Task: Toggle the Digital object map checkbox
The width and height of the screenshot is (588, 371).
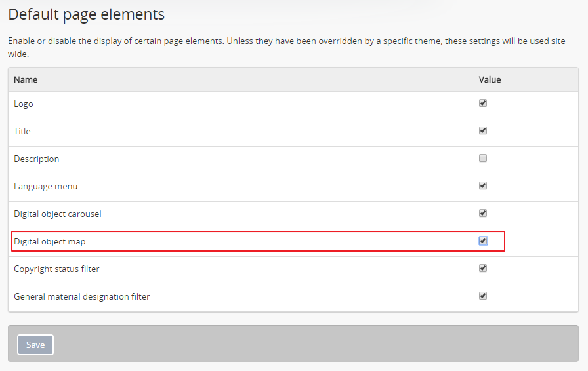Action: pos(483,241)
